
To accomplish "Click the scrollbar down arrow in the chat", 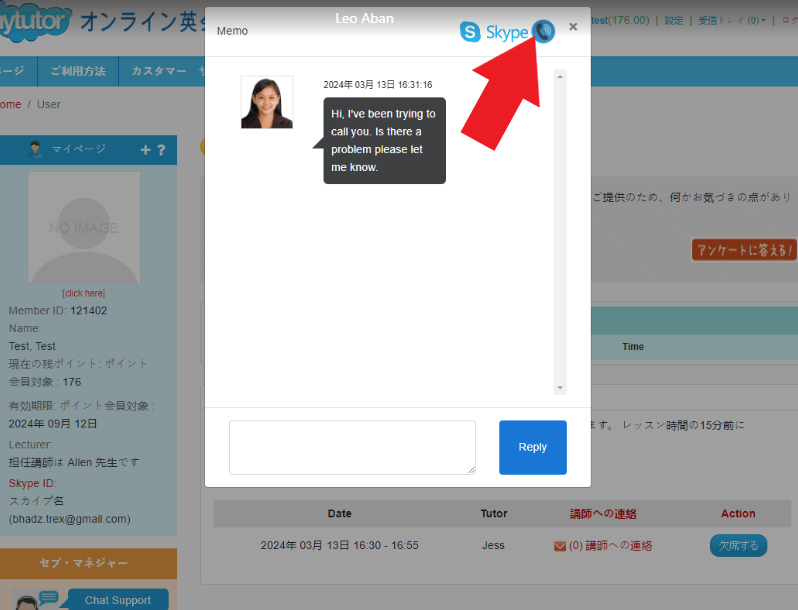I will pyautogui.click(x=560, y=388).
